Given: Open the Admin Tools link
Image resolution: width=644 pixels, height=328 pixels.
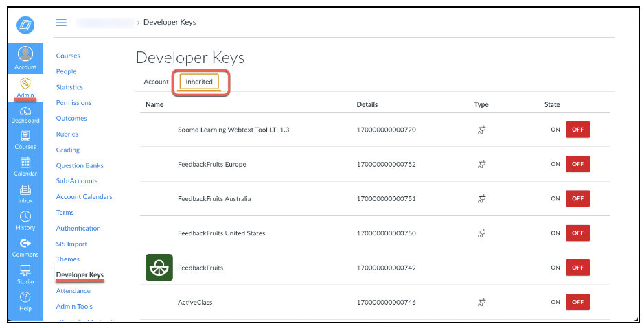Looking at the screenshot, I should [x=74, y=306].
